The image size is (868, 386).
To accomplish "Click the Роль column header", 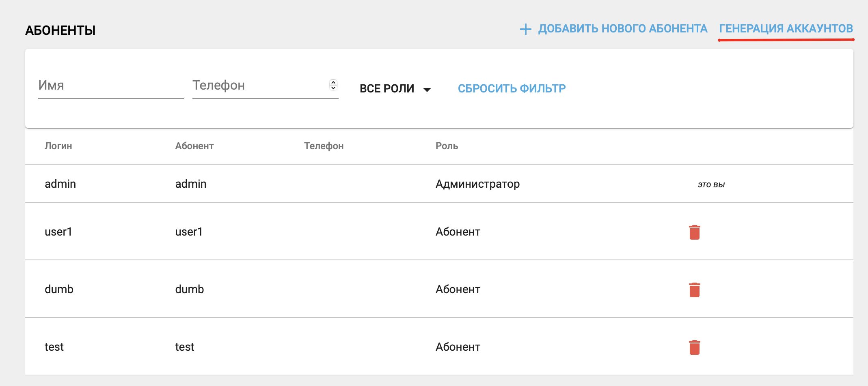I will point(447,146).
